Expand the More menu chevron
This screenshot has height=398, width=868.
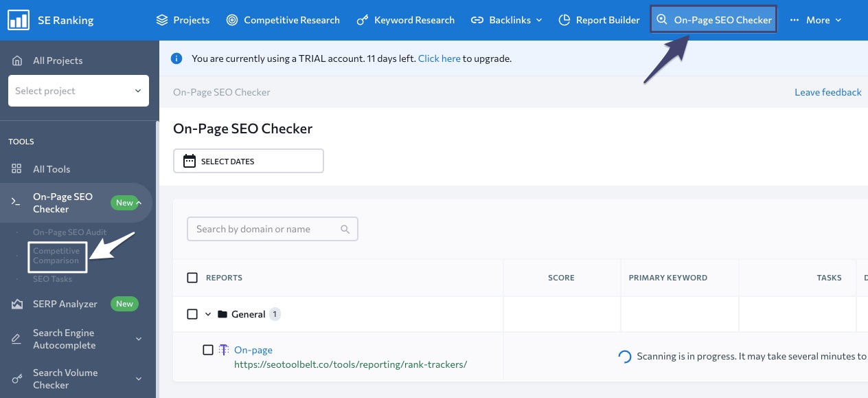coord(838,20)
